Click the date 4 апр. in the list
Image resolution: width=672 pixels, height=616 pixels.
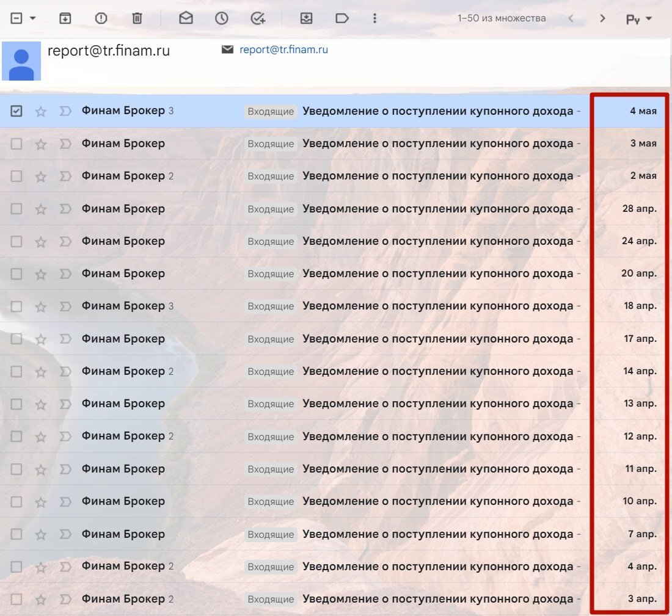tap(642, 567)
